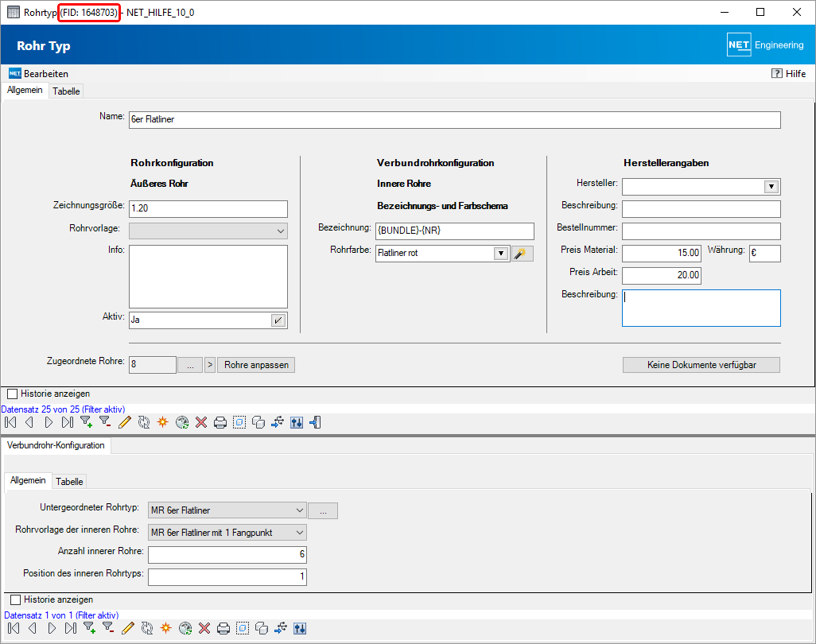Go to first record in Verbundrohr toolbar
This screenshot has width=816, height=644.
point(14,628)
